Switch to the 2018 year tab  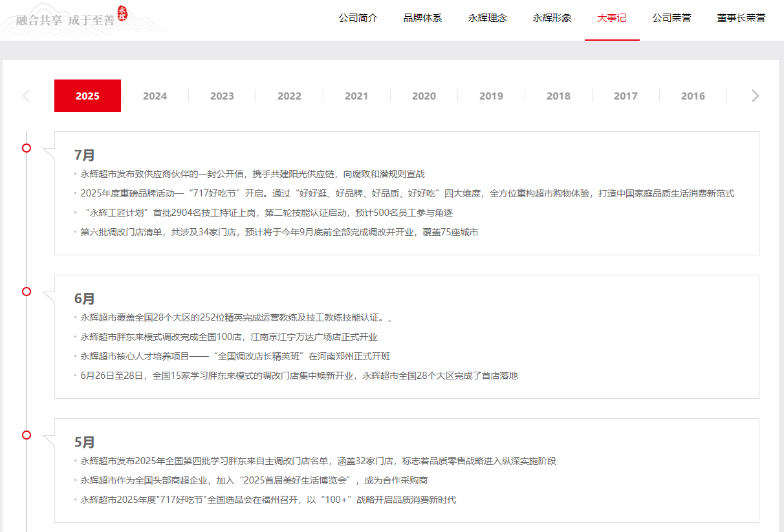coord(558,96)
